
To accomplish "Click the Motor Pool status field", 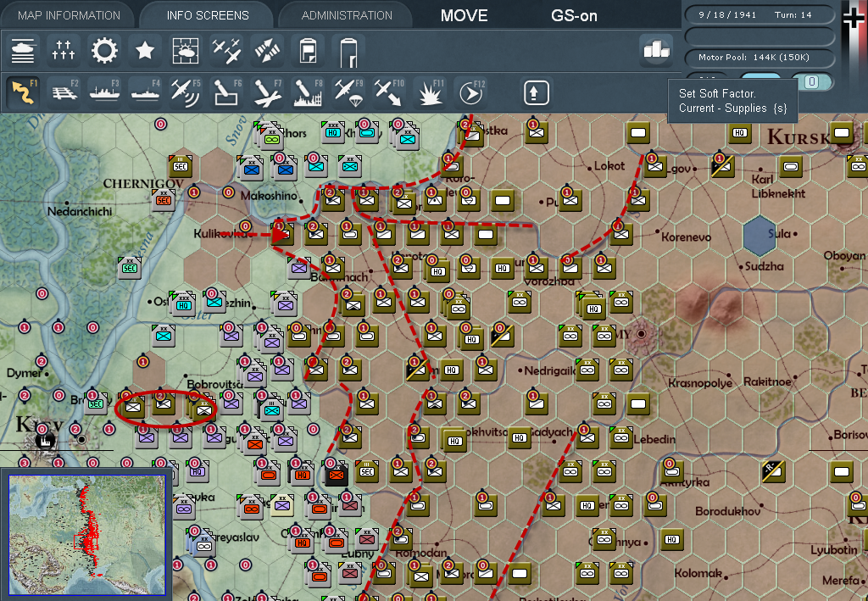I will pyautogui.click(x=759, y=58).
